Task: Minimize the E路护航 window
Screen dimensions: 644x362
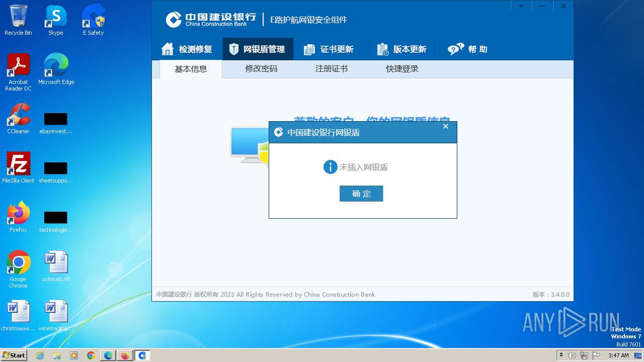Action: click(542, 6)
